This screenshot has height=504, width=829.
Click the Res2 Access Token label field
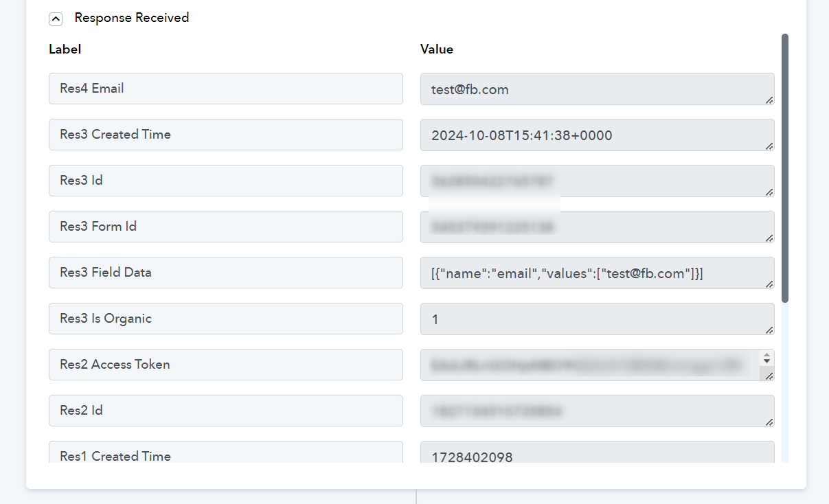(x=226, y=365)
